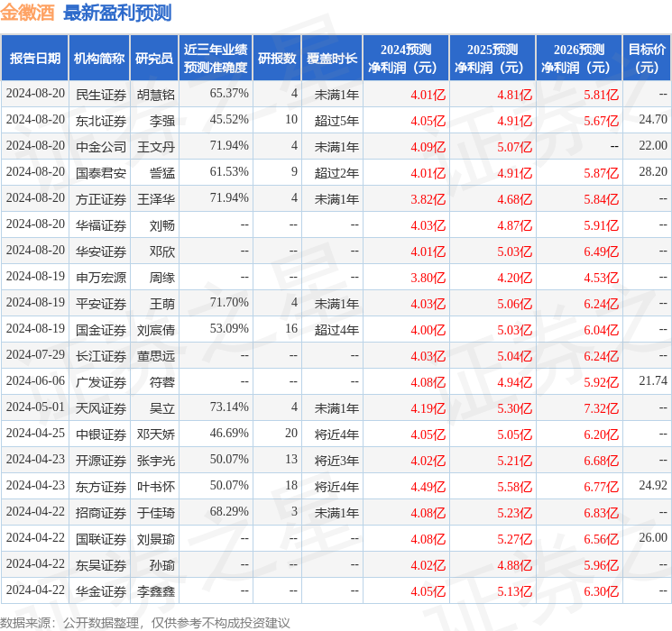Select the 东方证券 institution cell
Image resolution: width=672 pixels, height=631 pixels.
[x=101, y=487]
